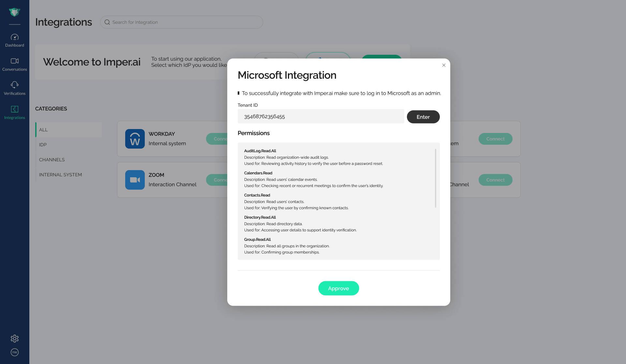Switch to the INTERNAL SYSTEM category
626x364 pixels.
point(60,174)
